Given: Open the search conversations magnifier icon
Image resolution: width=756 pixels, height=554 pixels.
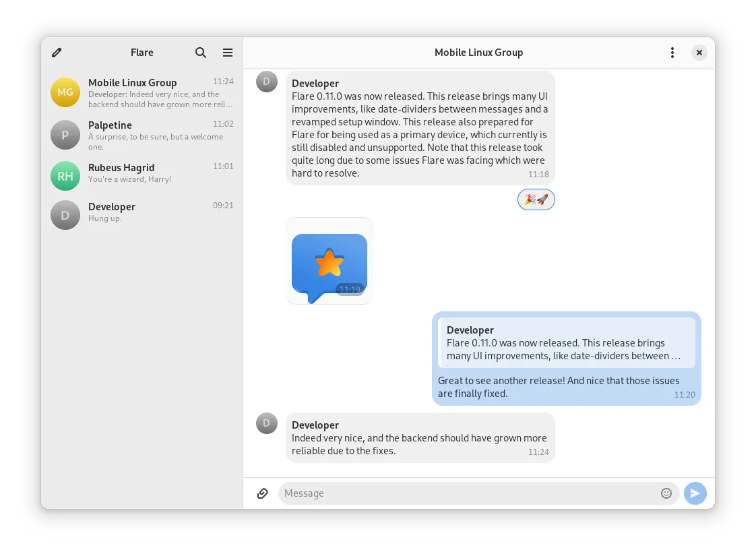Looking at the screenshot, I should point(201,53).
